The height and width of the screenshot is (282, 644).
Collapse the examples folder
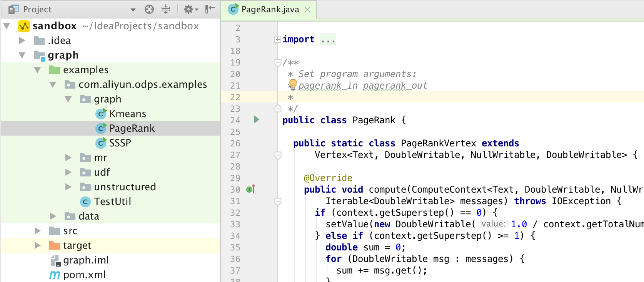(x=37, y=70)
